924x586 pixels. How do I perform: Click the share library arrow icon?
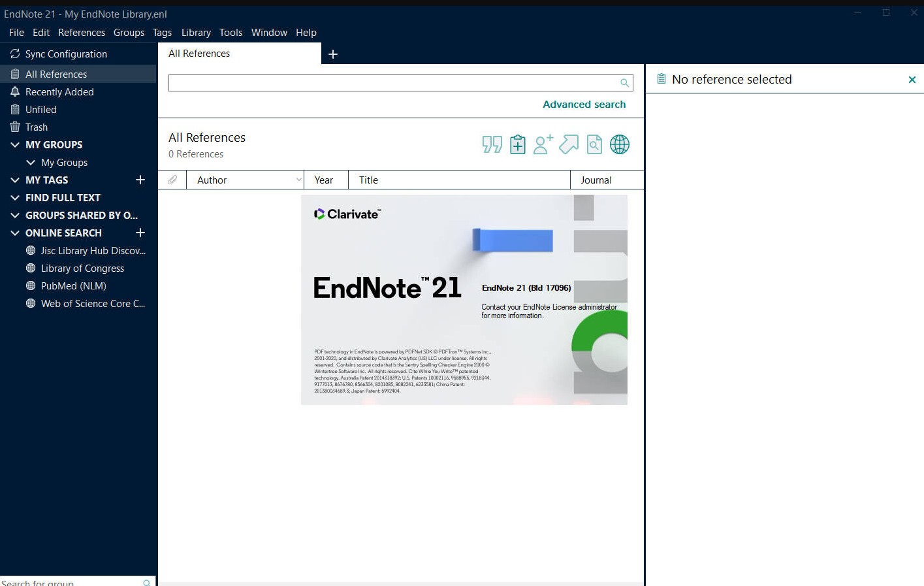(568, 144)
